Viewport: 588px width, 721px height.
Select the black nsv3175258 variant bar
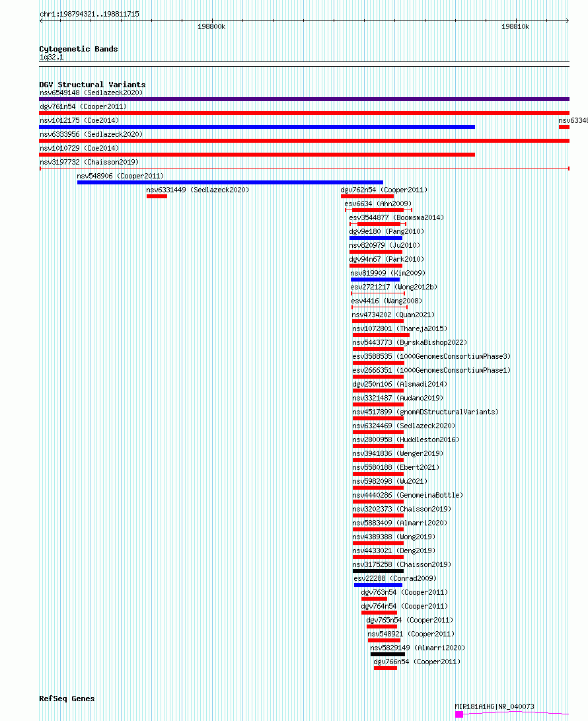coord(378,571)
